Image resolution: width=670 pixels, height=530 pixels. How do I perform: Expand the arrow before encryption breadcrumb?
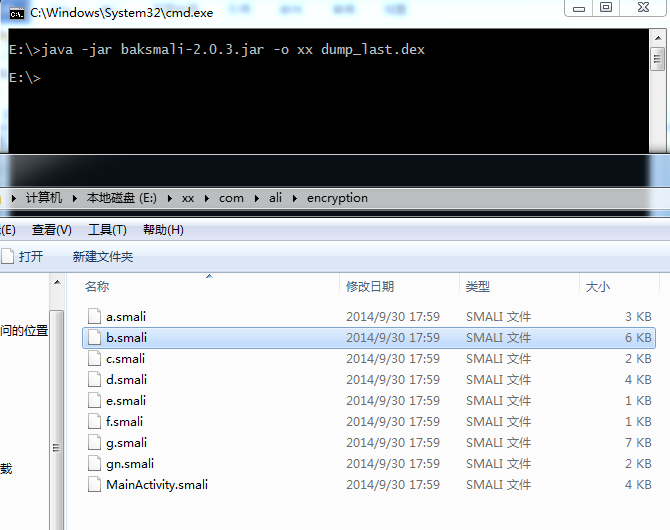click(295, 198)
